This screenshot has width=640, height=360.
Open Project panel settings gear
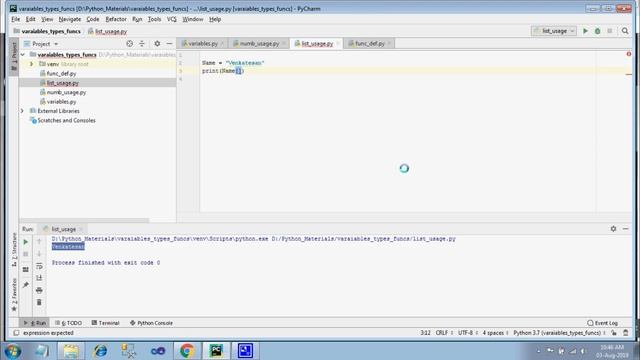[x=157, y=44]
